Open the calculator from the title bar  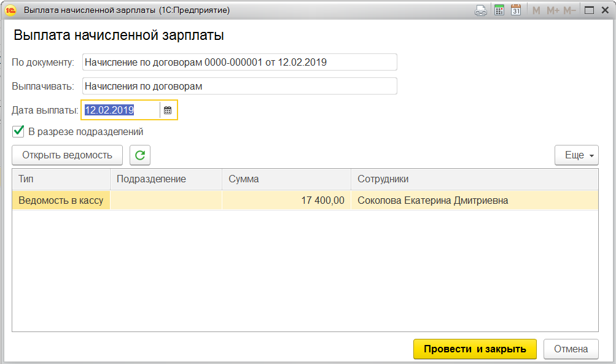(x=499, y=10)
